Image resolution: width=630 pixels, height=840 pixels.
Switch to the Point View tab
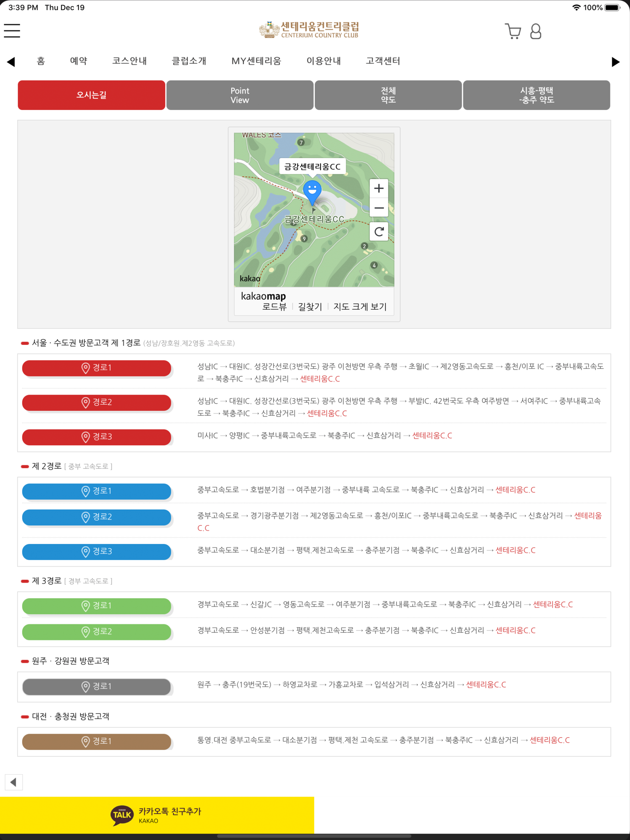click(240, 95)
